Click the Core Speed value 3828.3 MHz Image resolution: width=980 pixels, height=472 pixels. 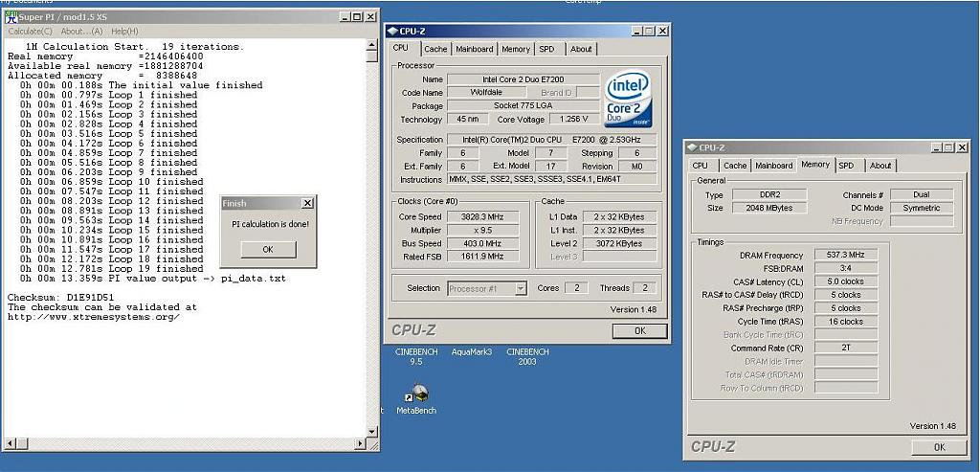(x=483, y=217)
